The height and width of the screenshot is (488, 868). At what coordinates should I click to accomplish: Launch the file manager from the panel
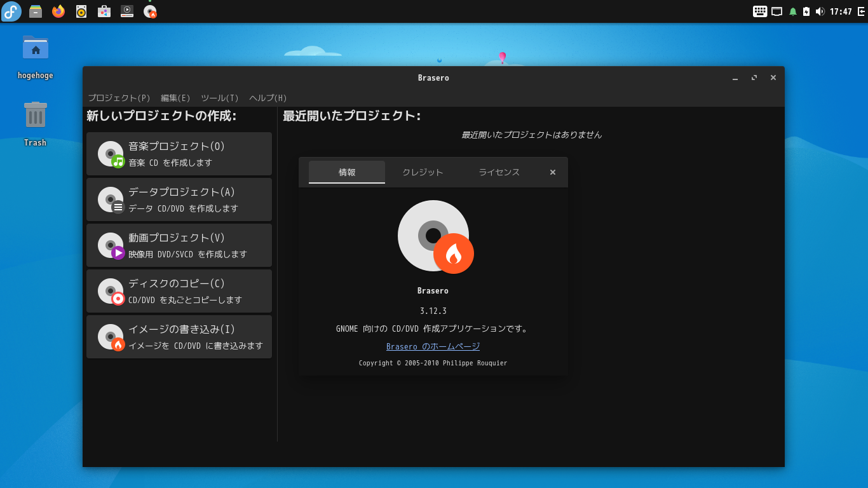tap(36, 11)
